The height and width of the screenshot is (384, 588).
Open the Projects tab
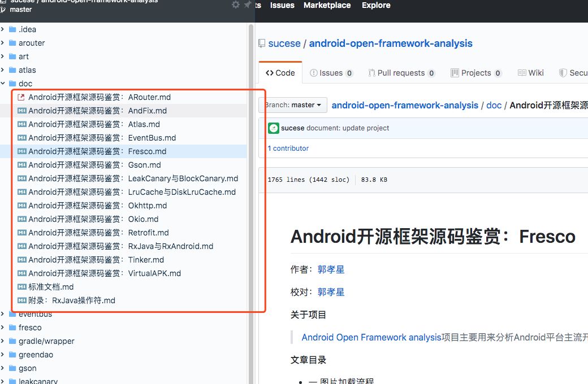pyautogui.click(x=476, y=73)
